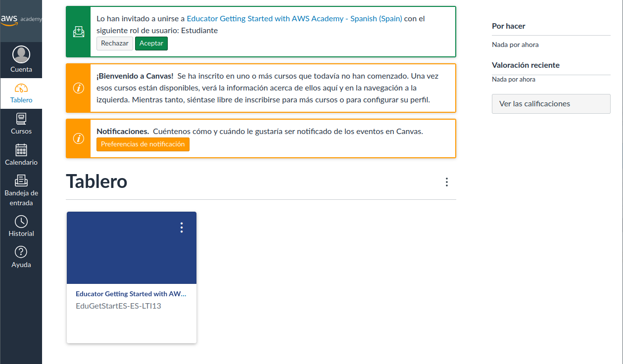Follow the Educator Getting Started invitation link

coord(294,19)
